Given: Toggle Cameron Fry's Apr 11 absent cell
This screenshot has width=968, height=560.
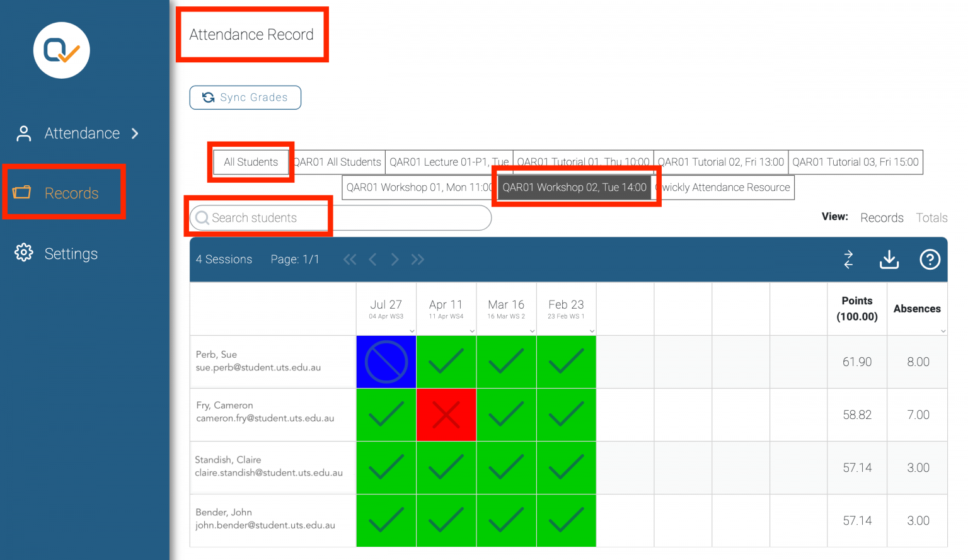Looking at the screenshot, I should (x=446, y=415).
